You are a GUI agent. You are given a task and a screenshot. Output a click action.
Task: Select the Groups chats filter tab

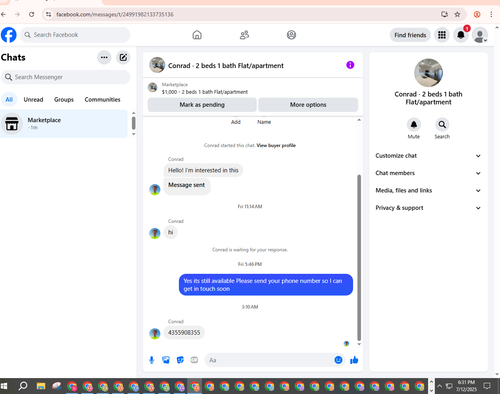point(64,99)
